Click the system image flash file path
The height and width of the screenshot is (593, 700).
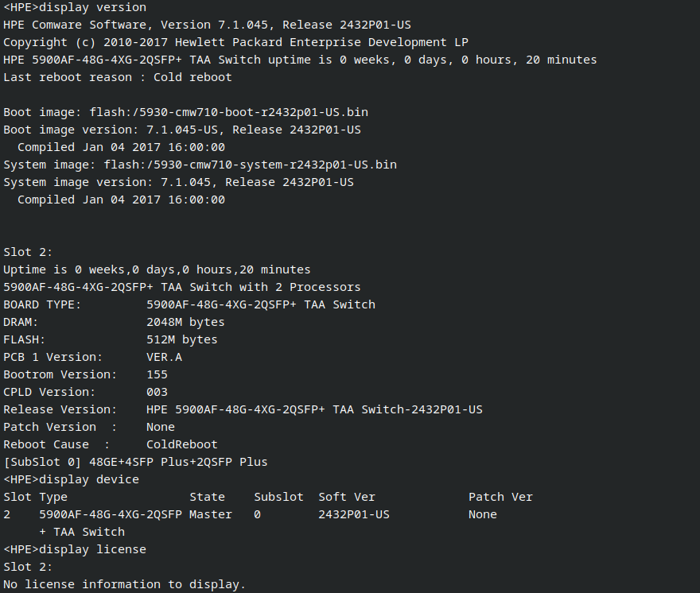[250, 165]
